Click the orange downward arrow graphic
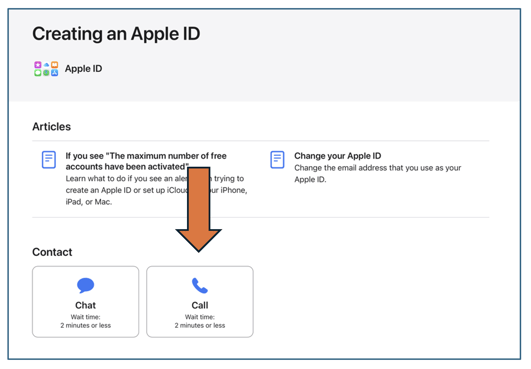 (x=199, y=209)
